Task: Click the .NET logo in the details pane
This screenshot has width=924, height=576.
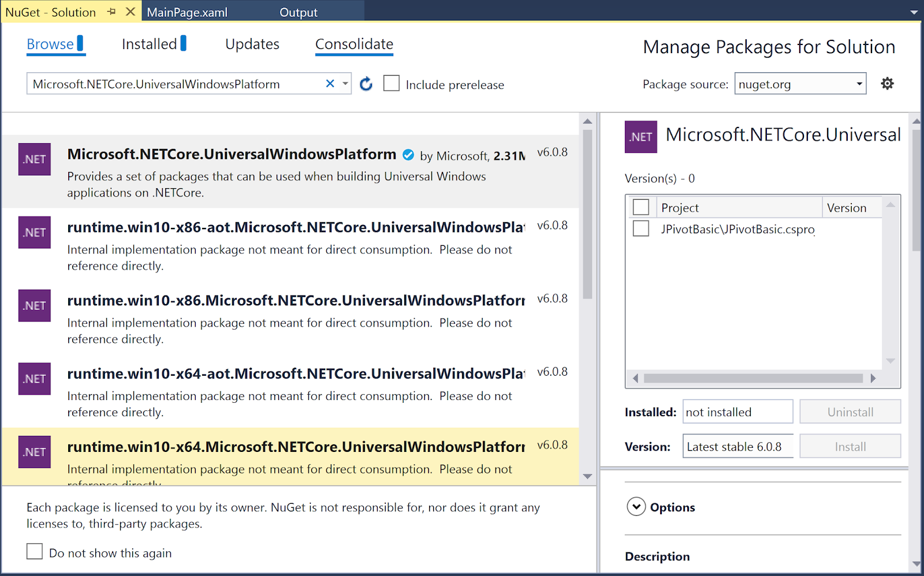Action: [640, 137]
